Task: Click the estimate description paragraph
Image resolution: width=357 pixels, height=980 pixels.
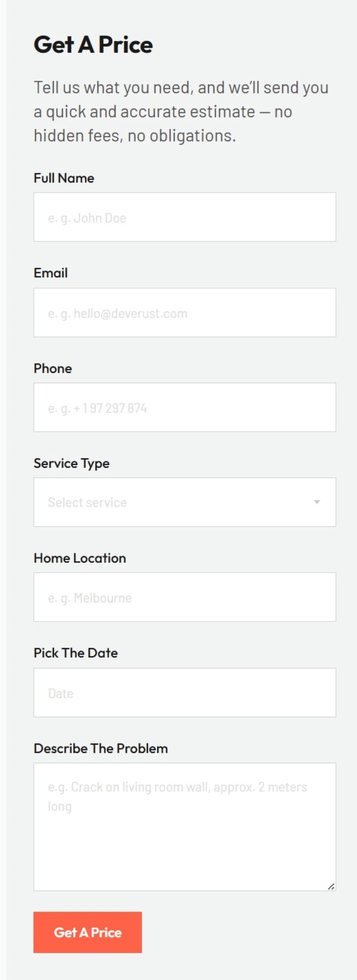Action: [x=181, y=112]
